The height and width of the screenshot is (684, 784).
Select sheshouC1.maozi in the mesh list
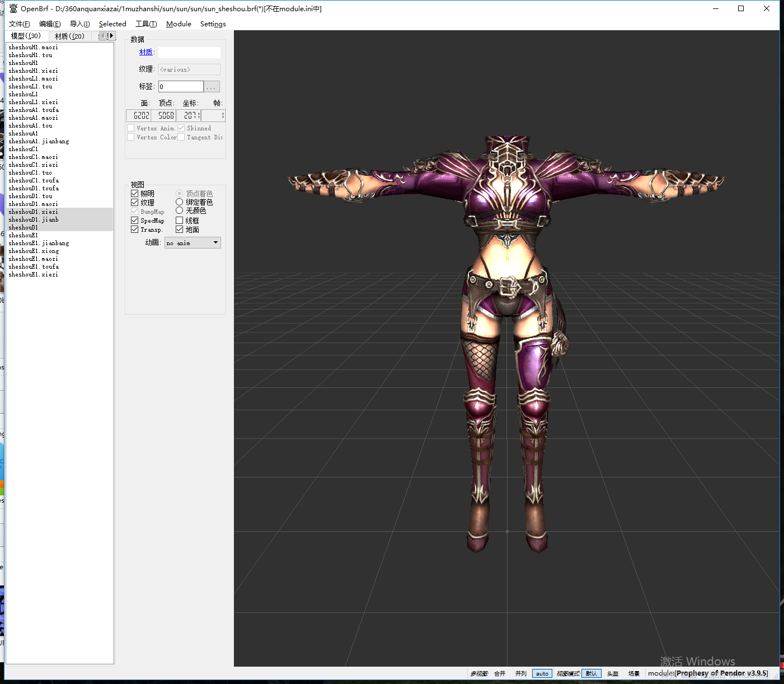click(59, 157)
